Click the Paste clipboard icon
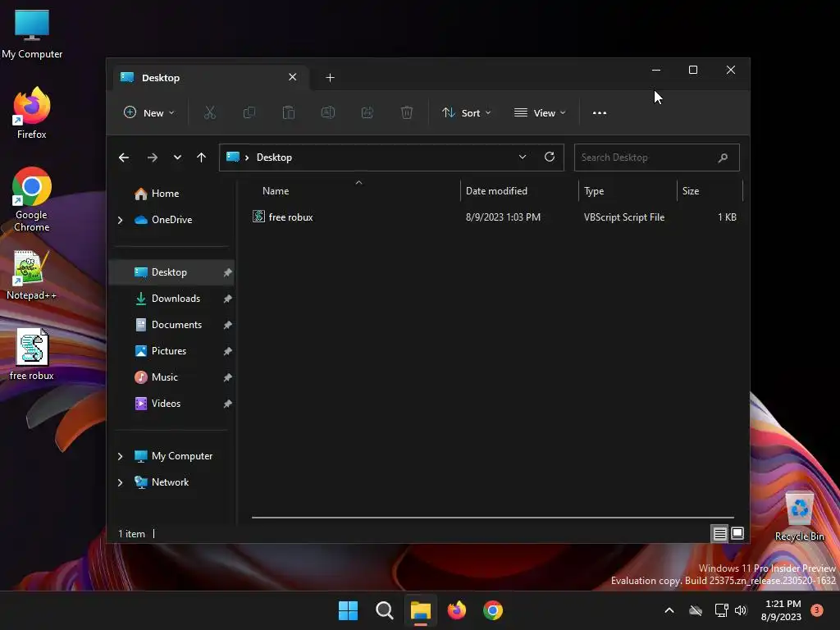The height and width of the screenshot is (630, 840). coord(289,112)
